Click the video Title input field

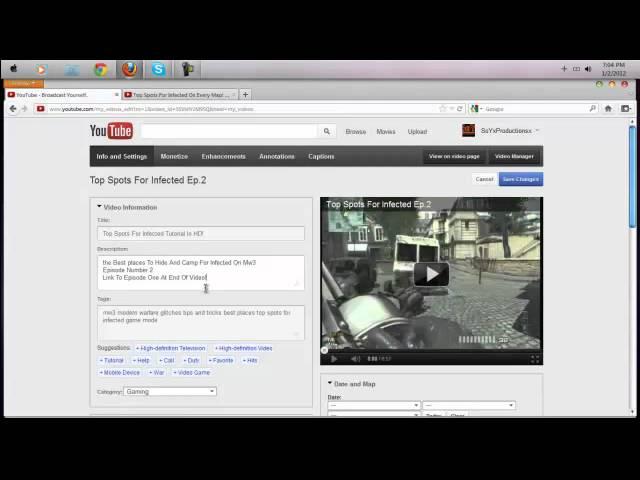[x=201, y=233]
